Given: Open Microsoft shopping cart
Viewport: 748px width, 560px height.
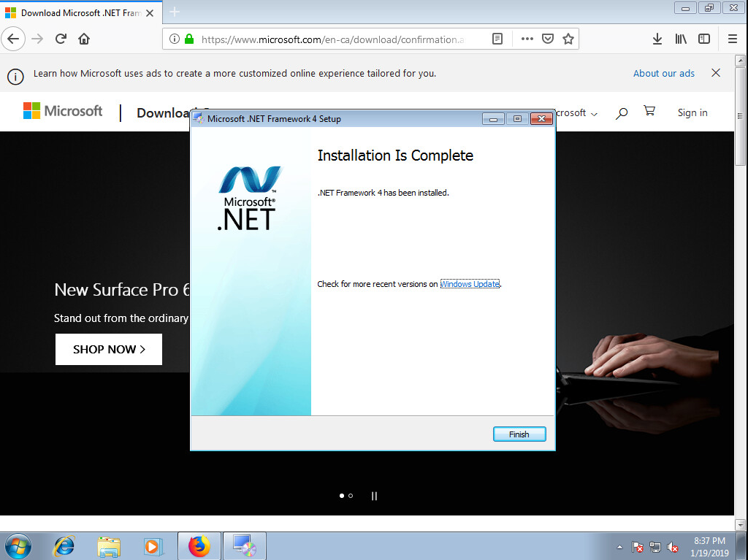Looking at the screenshot, I should coord(649,112).
